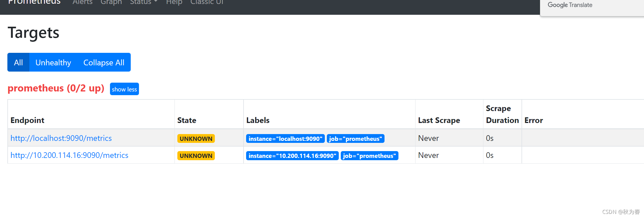Open the localhost:9090 metrics endpoint link
This screenshot has height=217, width=644.
coord(61,138)
